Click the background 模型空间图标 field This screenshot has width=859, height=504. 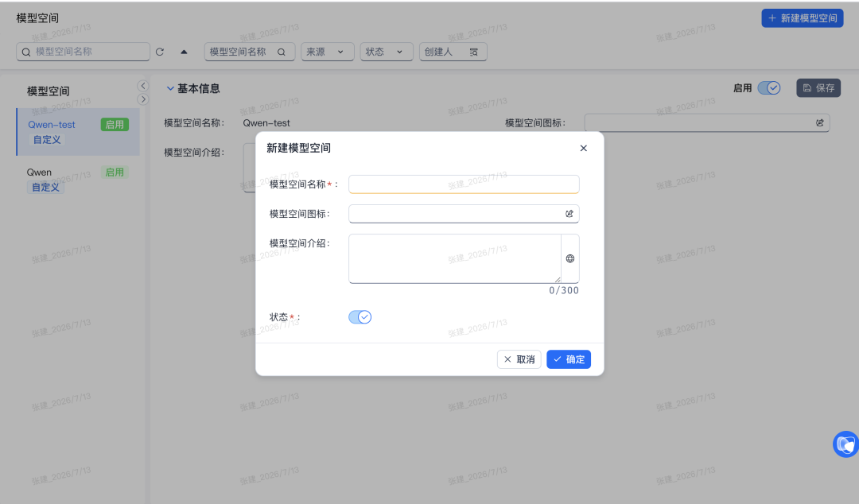coord(707,122)
